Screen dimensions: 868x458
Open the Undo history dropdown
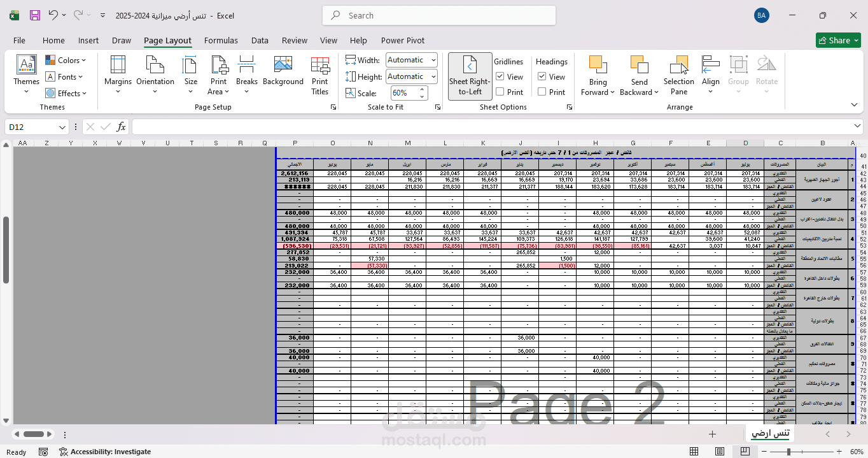(x=64, y=15)
